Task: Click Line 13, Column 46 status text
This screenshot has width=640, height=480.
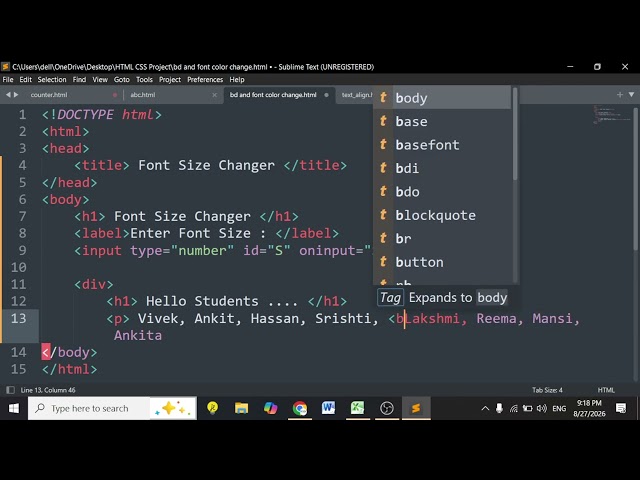Action: coord(48,390)
